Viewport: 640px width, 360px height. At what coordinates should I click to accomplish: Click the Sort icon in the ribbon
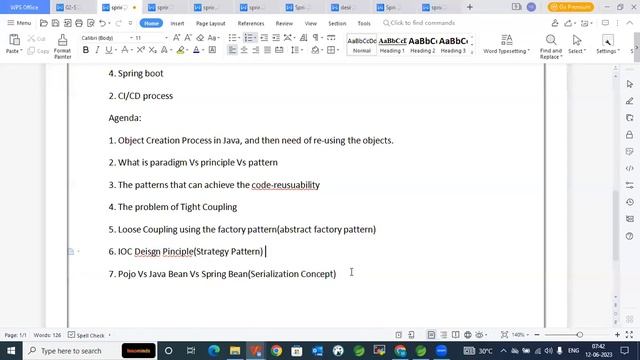[x=303, y=38]
